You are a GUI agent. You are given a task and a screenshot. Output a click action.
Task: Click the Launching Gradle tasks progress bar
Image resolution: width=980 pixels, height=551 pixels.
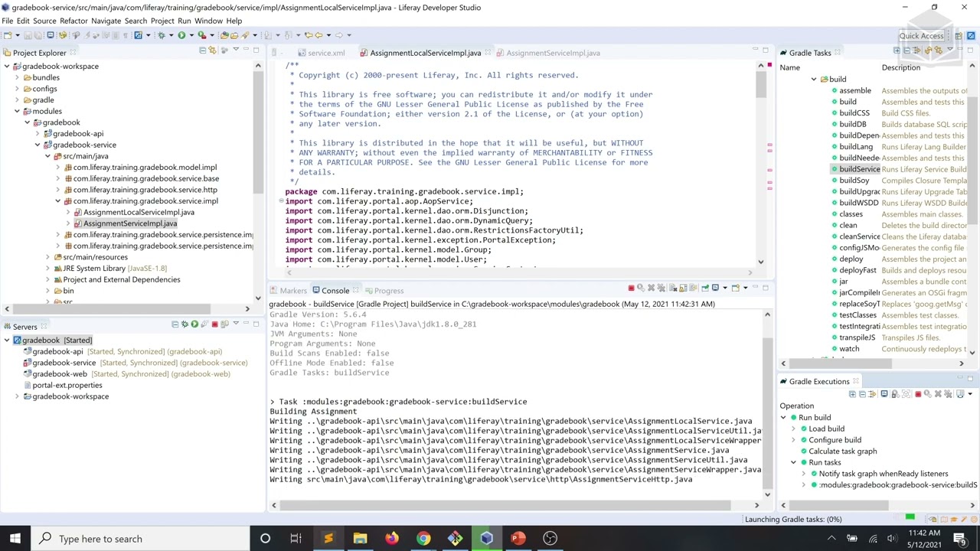tap(910, 519)
